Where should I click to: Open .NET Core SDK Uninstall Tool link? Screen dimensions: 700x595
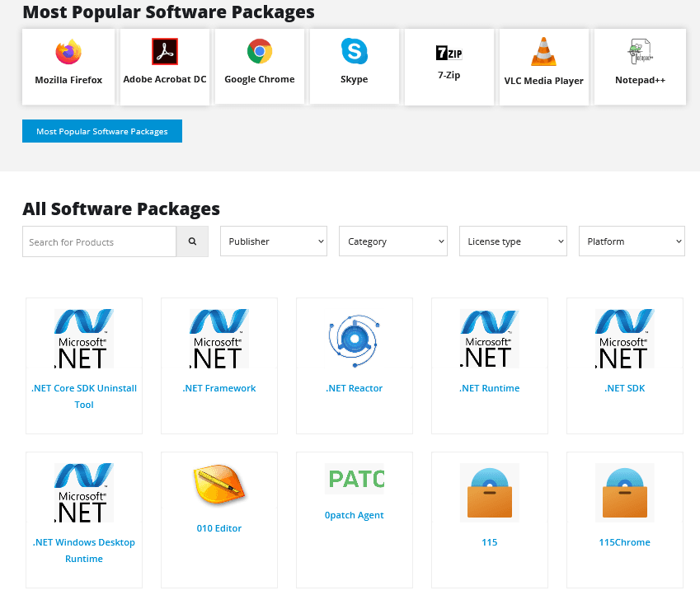[x=84, y=396]
